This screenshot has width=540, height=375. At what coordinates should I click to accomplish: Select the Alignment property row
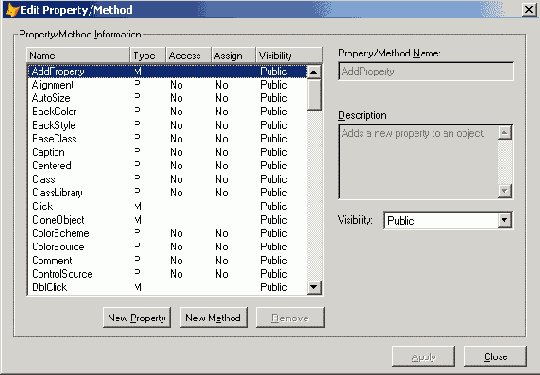(x=167, y=85)
